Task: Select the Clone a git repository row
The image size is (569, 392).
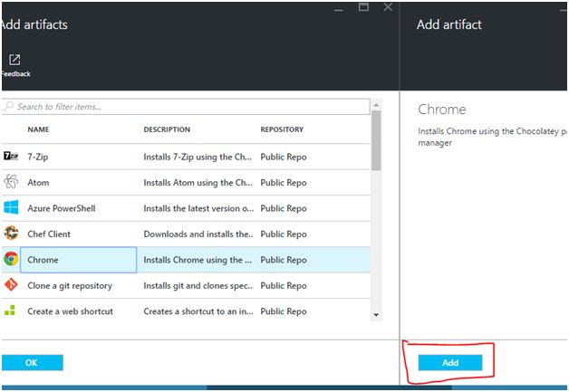Action: (x=70, y=285)
